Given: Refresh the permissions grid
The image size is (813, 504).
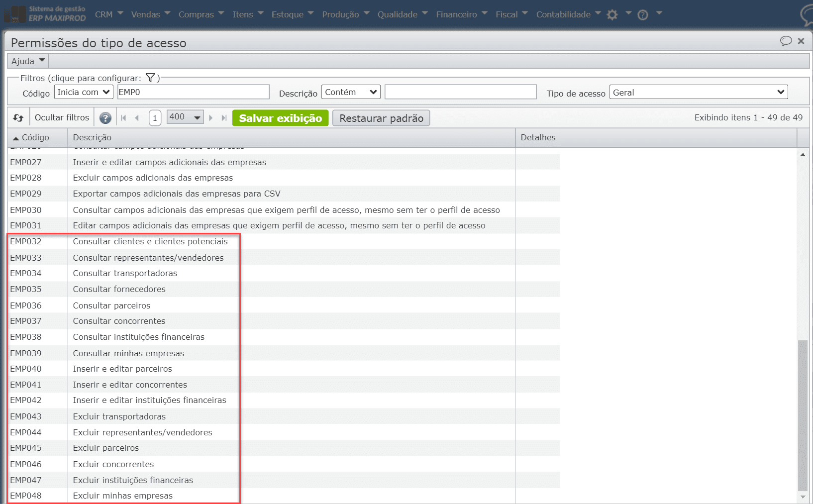Looking at the screenshot, I should pyautogui.click(x=18, y=117).
